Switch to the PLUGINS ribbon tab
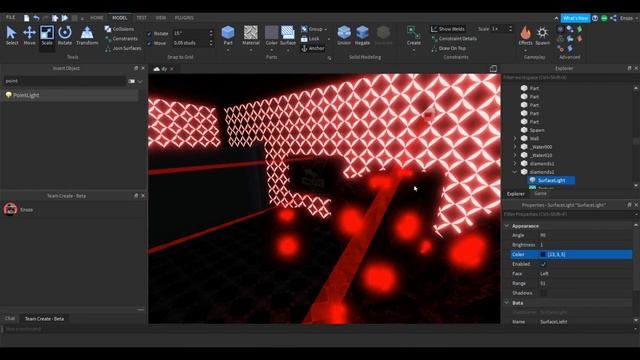Screen dimensions: 640x360 point(184,18)
